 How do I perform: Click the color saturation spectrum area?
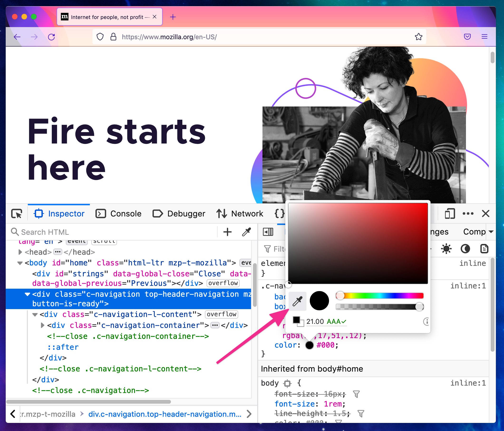[358, 243]
